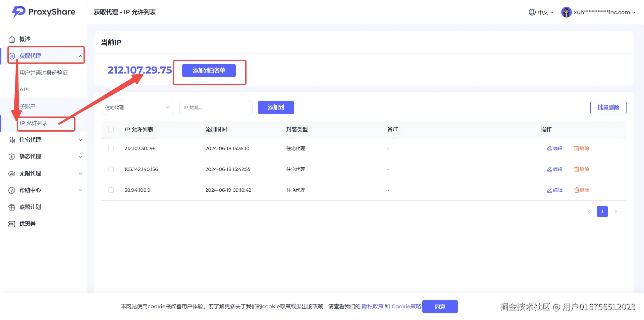This screenshot has width=644, height=320.
Task: Open the 联盟计划 affiliate icon
Action: (12, 207)
